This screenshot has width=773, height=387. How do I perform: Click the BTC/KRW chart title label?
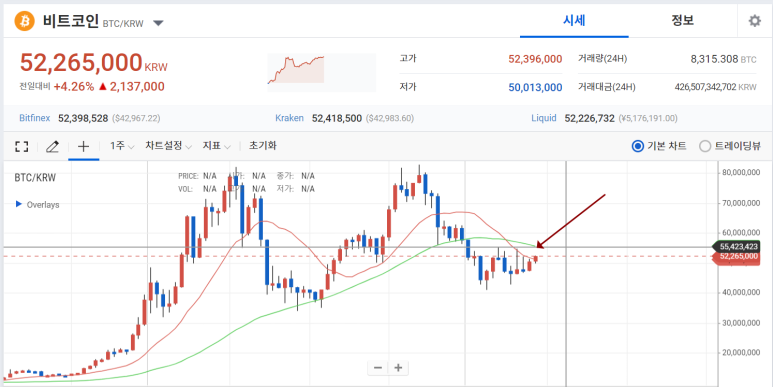click(x=35, y=178)
